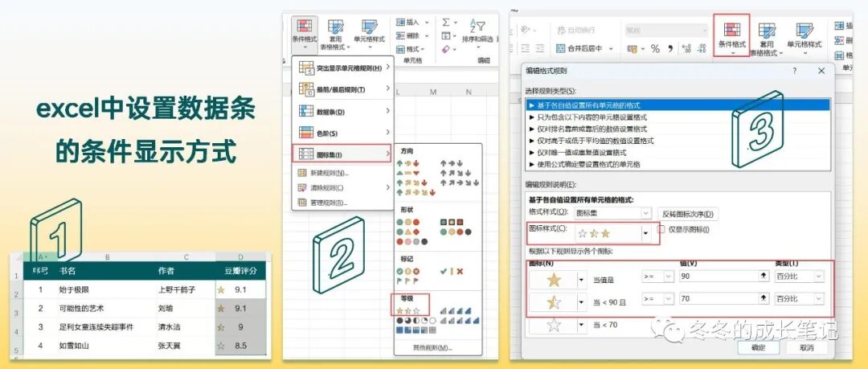Viewport: 868px width, 369px height.
Task: Click the 反转图标次序(D) button
Action: [687, 214]
